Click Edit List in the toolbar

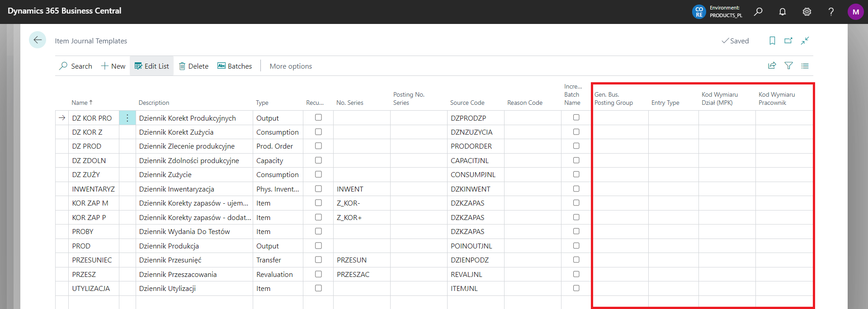(x=152, y=66)
